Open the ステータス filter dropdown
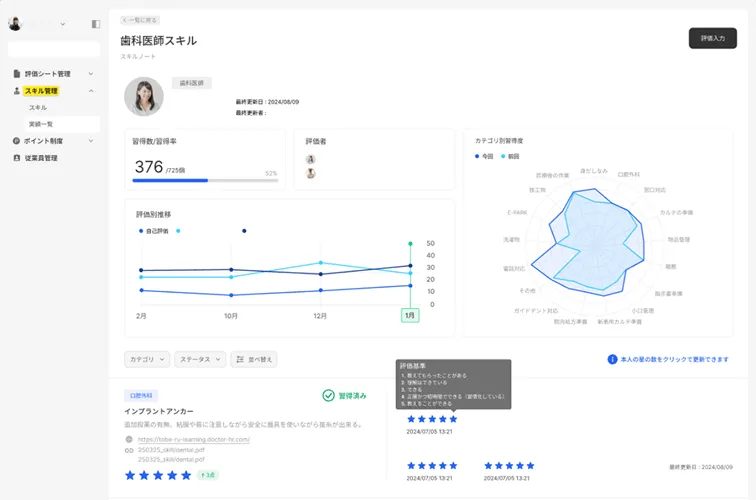 pos(200,359)
